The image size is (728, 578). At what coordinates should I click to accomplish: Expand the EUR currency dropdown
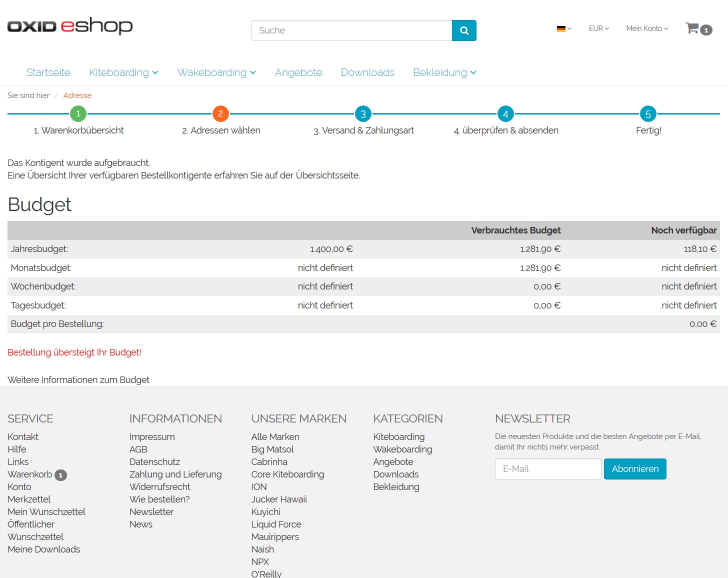click(598, 28)
